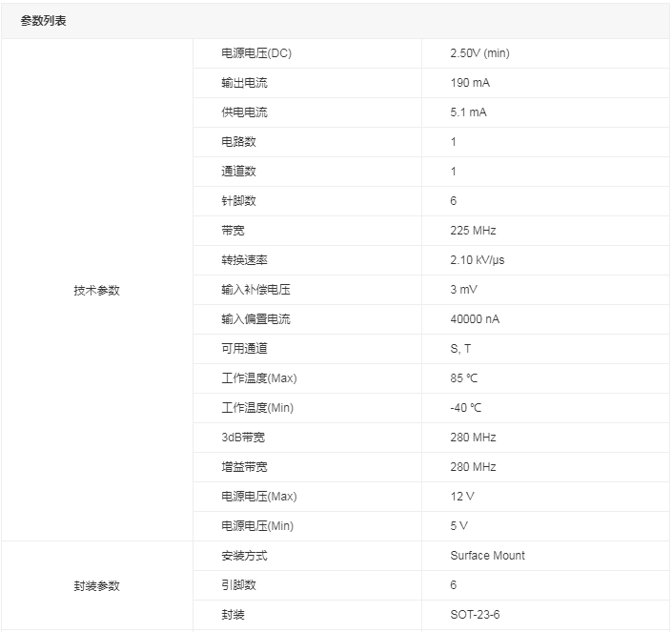Click the 引脚数 label
The image size is (672, 632).
click(238, 585)
